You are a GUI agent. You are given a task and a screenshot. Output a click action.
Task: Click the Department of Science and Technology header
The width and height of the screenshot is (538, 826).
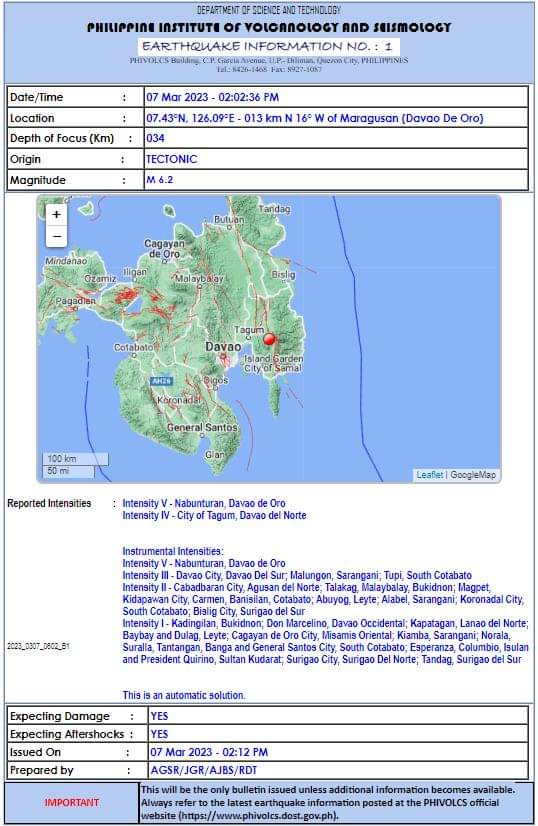click(x=269, y=10)
